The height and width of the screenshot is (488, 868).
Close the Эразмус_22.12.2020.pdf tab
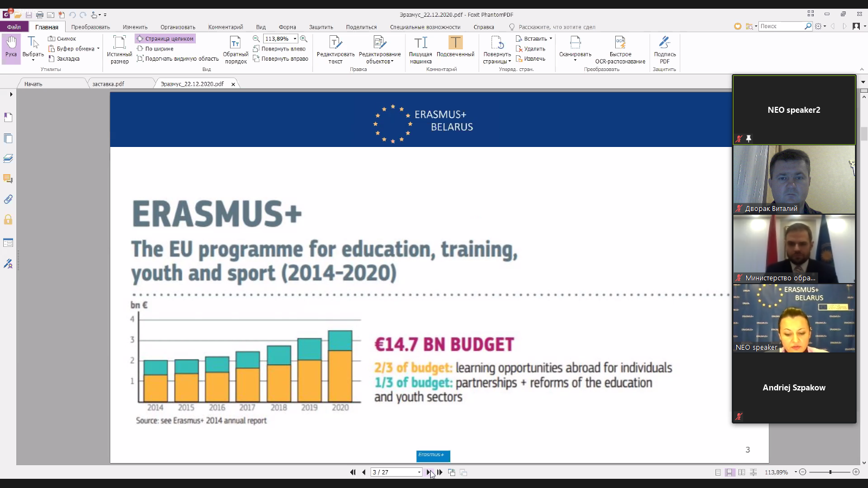click(x=233, y=84)
